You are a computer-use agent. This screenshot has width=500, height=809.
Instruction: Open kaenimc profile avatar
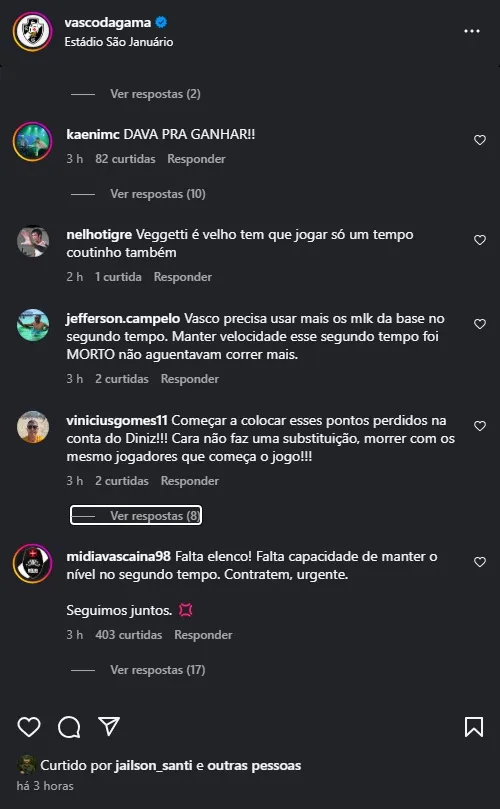point(33,141)
